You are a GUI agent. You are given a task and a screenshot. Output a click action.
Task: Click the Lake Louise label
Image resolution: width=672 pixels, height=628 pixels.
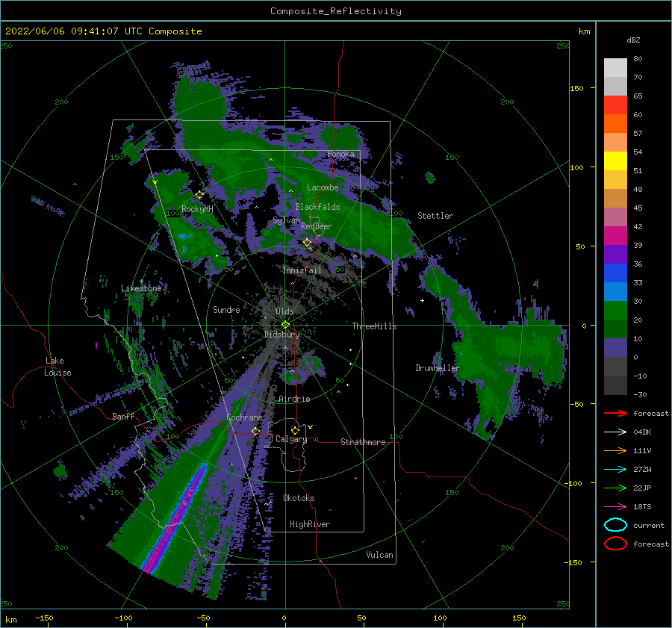[x=57, y=367]
